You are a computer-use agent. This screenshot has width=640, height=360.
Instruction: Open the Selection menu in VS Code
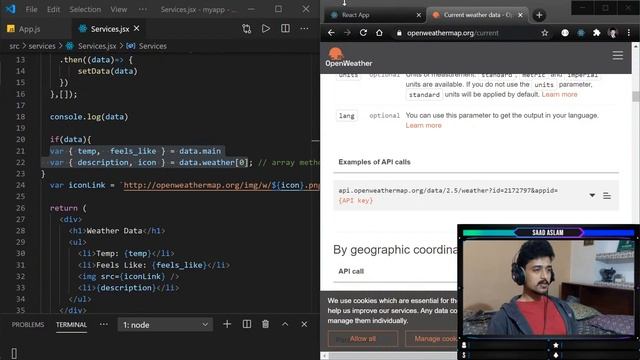click(85, 9)
